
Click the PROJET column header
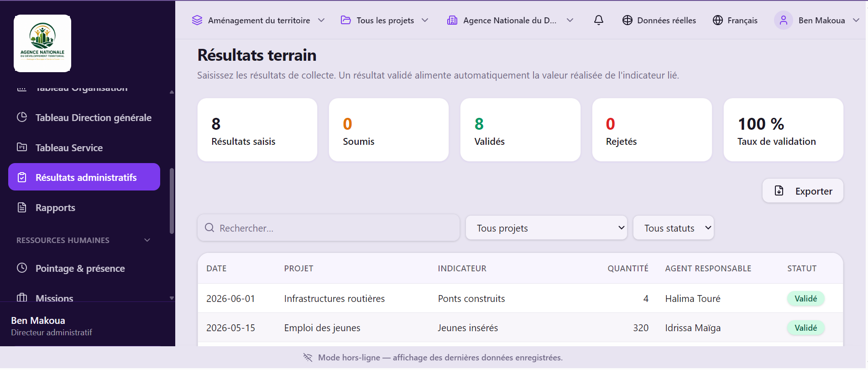click(x=298, y=268)
